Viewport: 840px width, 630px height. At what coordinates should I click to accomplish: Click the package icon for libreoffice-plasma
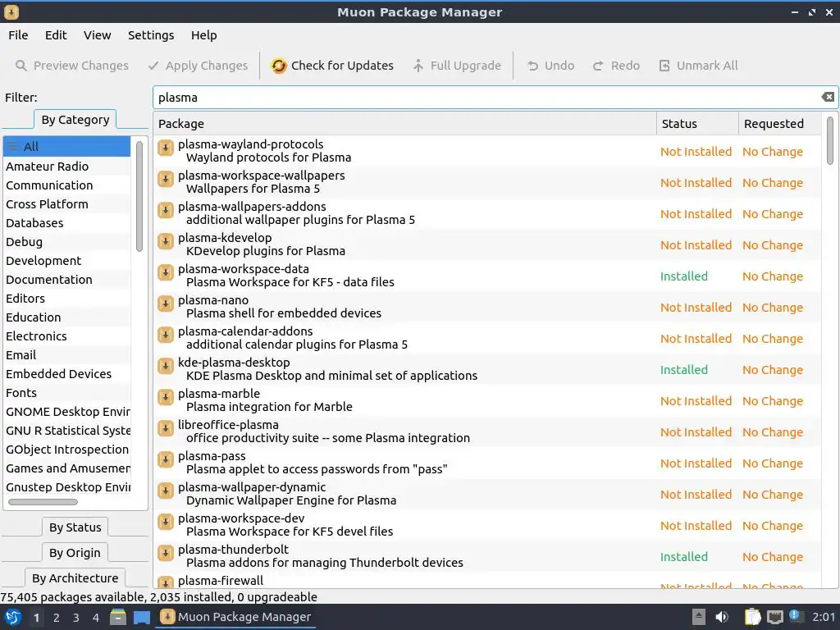tap(166, 428)
